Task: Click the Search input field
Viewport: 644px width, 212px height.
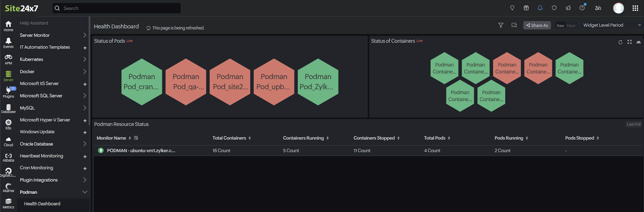Action: pos(117,8)
